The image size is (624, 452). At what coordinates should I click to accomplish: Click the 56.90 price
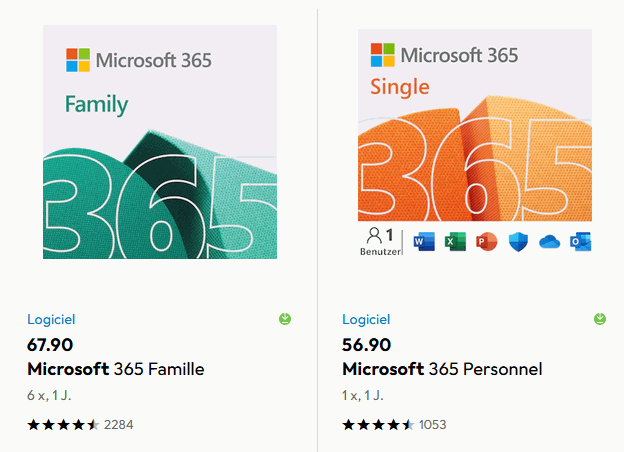(x=366, y=345)
